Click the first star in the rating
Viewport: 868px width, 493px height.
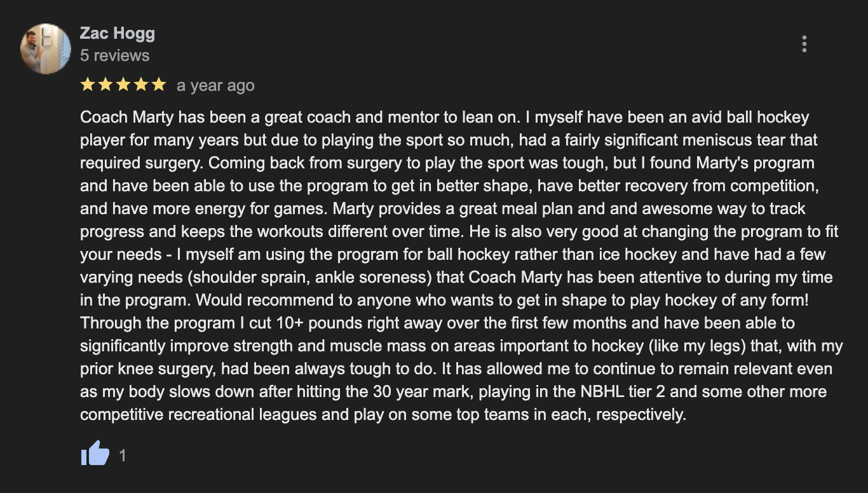[x=88, y=84]
